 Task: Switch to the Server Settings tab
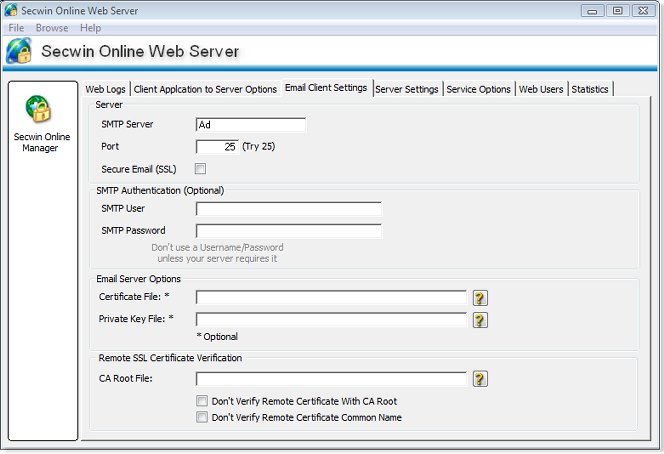click(406, 89)
